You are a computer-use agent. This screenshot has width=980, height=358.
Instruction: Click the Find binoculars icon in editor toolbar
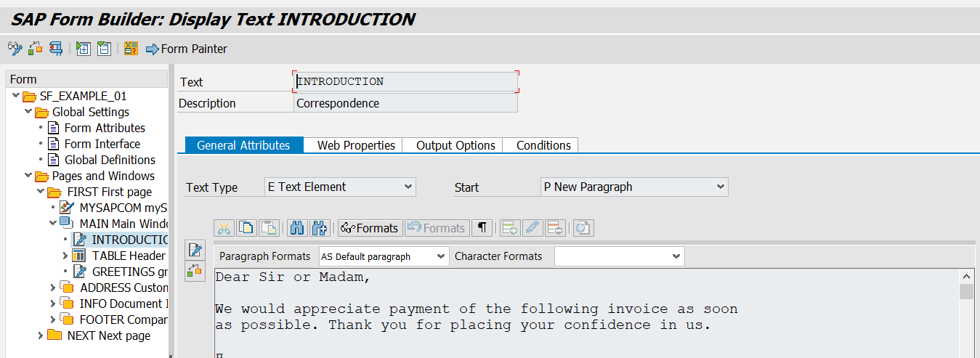click(x=297, y=228)
